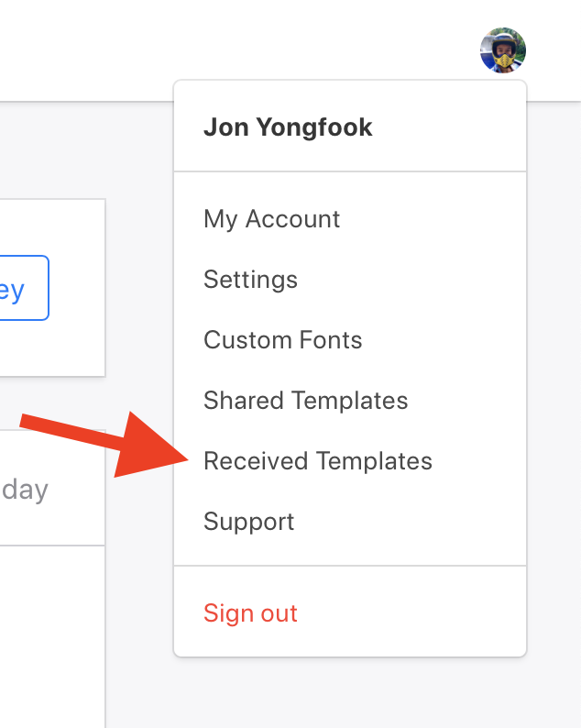Click the Jon Yongfook name header

pos(288,127)
